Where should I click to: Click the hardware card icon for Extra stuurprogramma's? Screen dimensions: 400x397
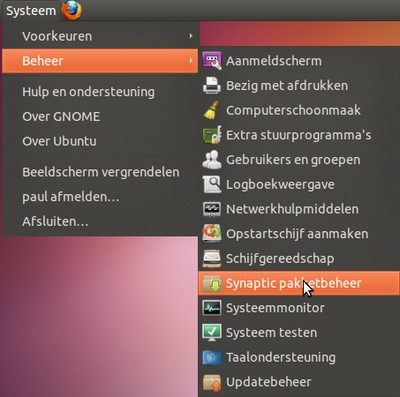click(212, 135)
